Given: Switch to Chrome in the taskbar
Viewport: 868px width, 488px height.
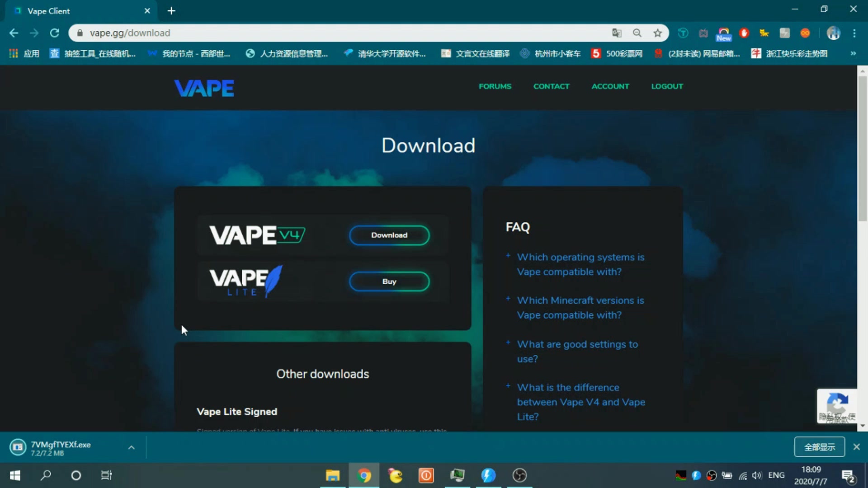Looking at the screenshot, I should [364, 475].
